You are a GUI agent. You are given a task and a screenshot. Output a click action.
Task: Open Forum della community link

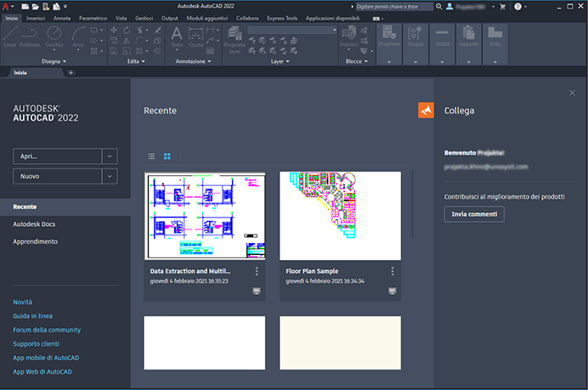point(47,330)
